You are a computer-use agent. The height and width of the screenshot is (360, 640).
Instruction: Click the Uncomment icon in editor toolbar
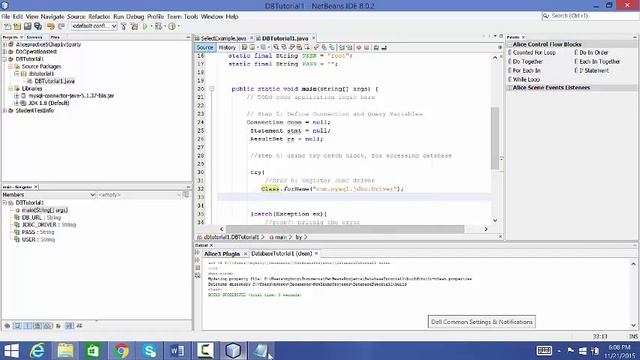(384, 48)
